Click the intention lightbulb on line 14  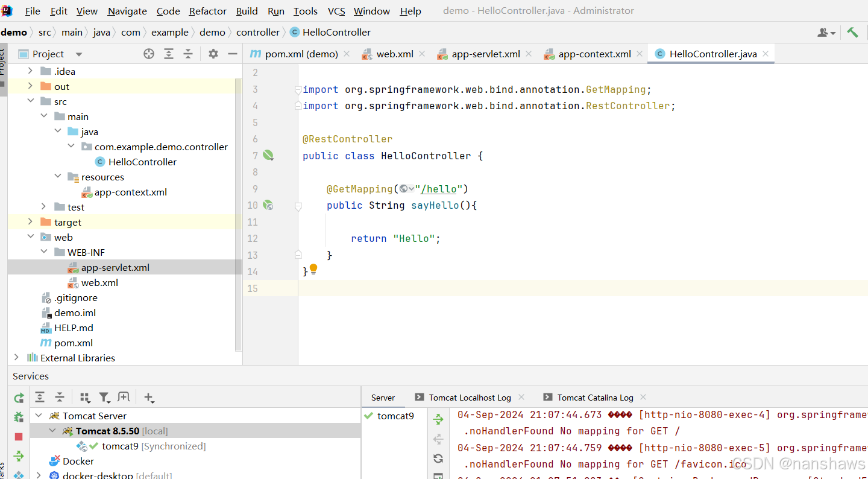coord(313,269)
